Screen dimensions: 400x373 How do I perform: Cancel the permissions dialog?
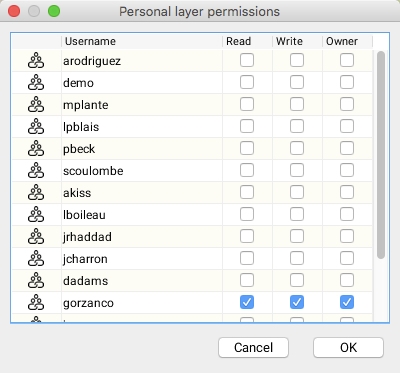[x=253, y=347]
